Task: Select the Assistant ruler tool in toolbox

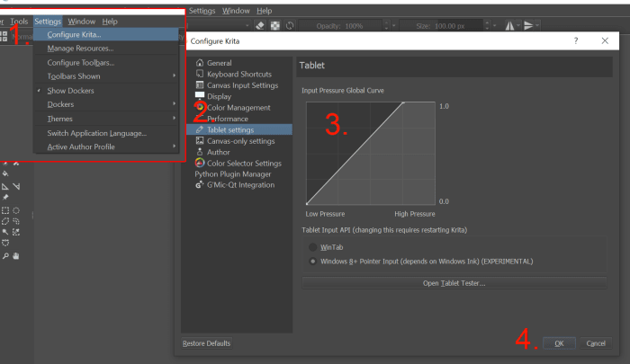Action: (x=5, y=186)
